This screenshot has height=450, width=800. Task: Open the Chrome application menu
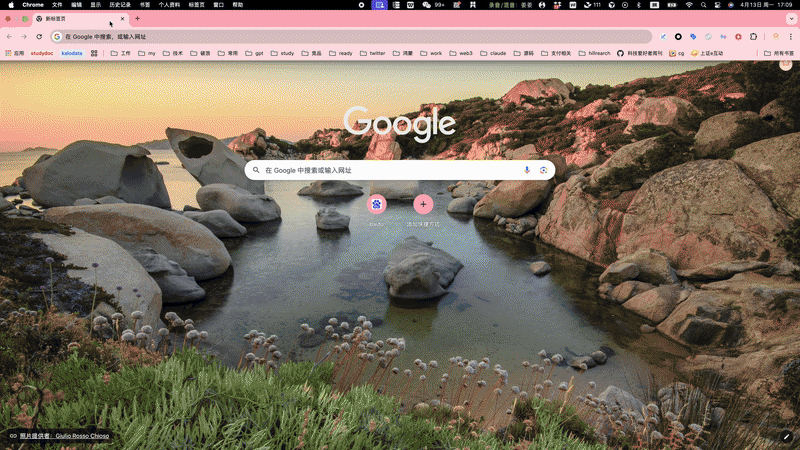pos(33,5)
